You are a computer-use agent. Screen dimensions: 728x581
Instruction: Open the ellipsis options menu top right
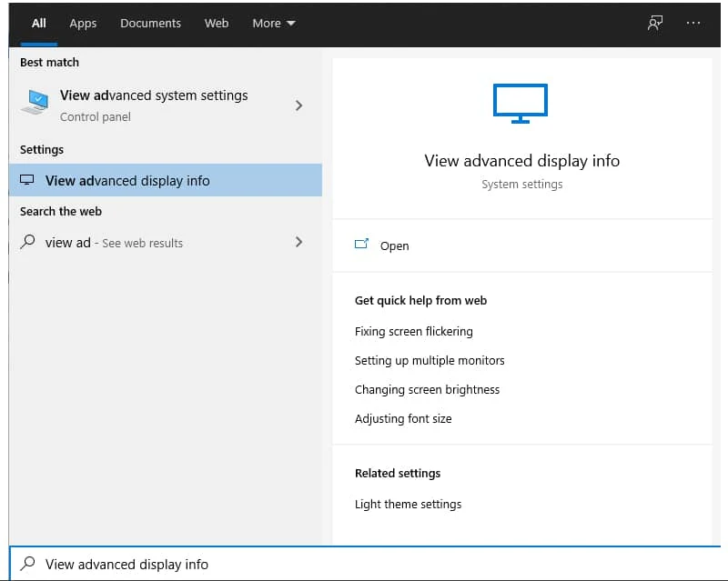[x=693, y=24]
